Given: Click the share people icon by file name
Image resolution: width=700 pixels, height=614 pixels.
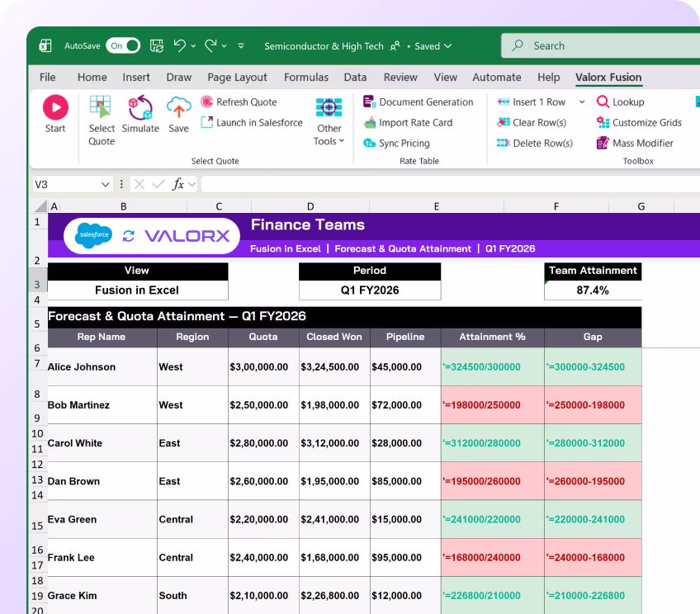Looking at the screenshot, I should pyautogui.click(x=395, y=46).
